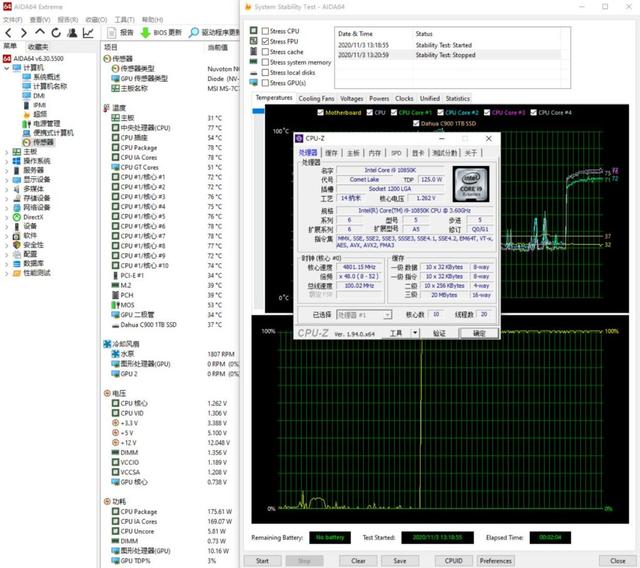Open the 缓存 tab in CPU-Z
The height and width of the screenshot is (568, 640).
pos(331,153)
